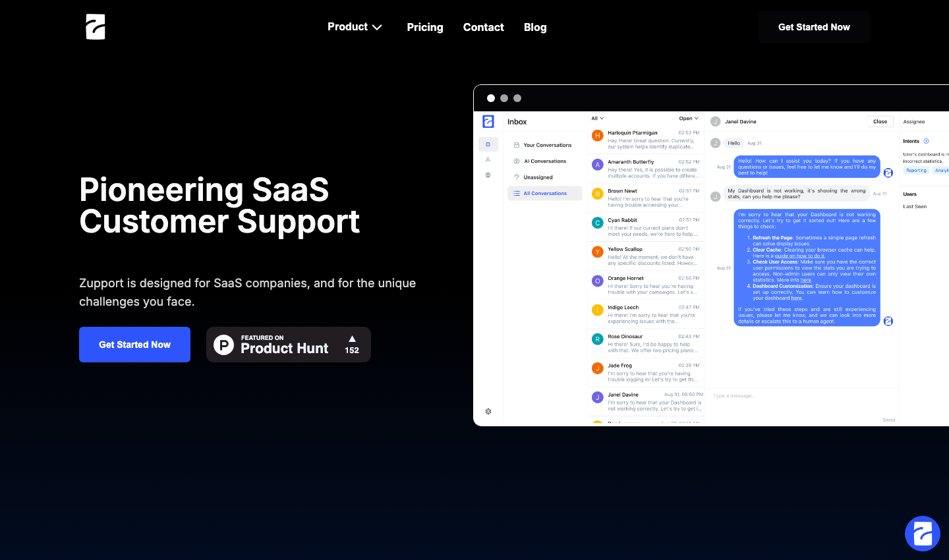Click Janel Davine avatar in chat header
The height and width of the screenshot is (560, 949).
pos(715,121)
